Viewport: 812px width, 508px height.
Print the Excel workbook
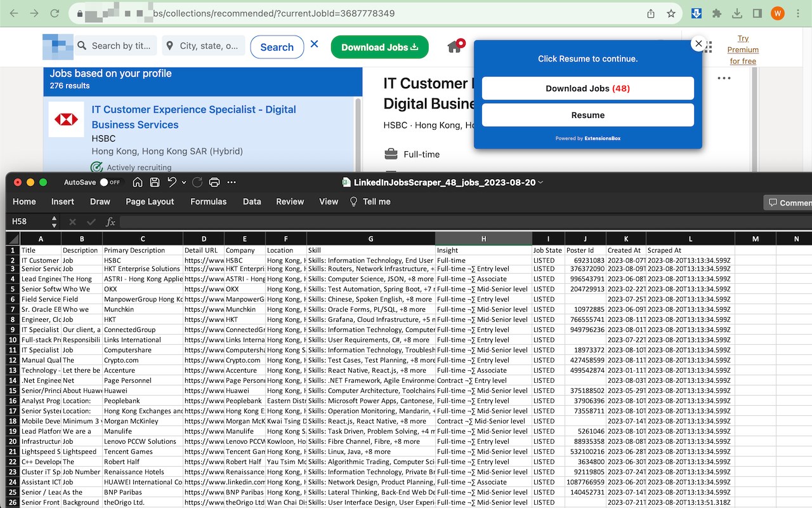[214, 182]
